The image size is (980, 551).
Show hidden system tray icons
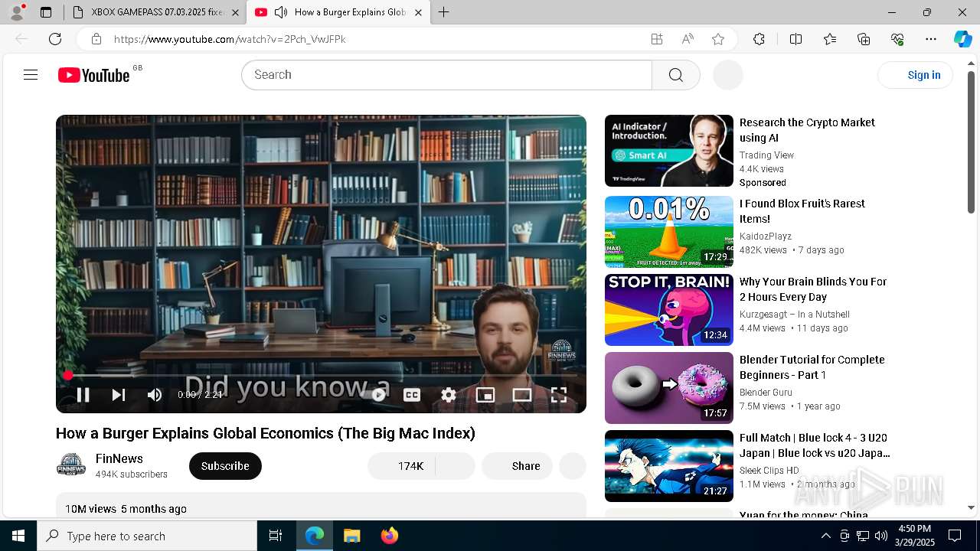coord(825,536)
